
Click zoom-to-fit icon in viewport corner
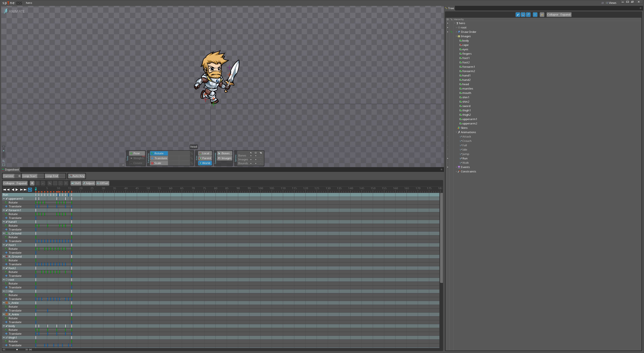[4, 165]
